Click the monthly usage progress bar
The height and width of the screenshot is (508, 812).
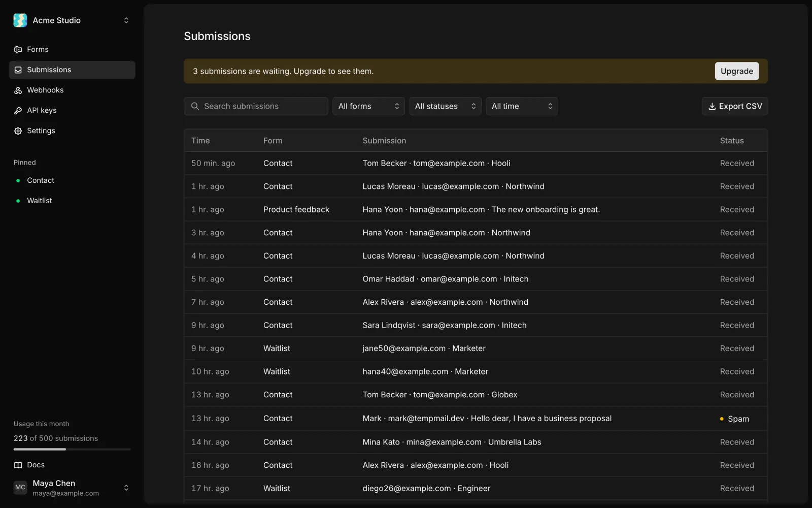[x=72, y=449]
